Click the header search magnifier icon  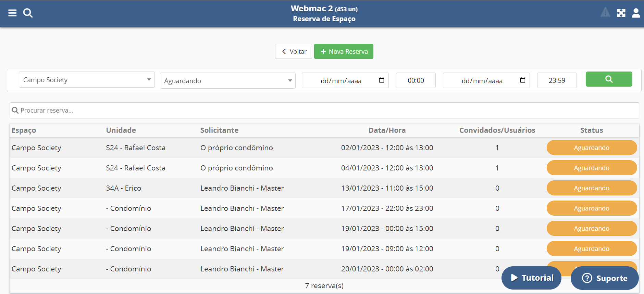(x=28, y=13)
